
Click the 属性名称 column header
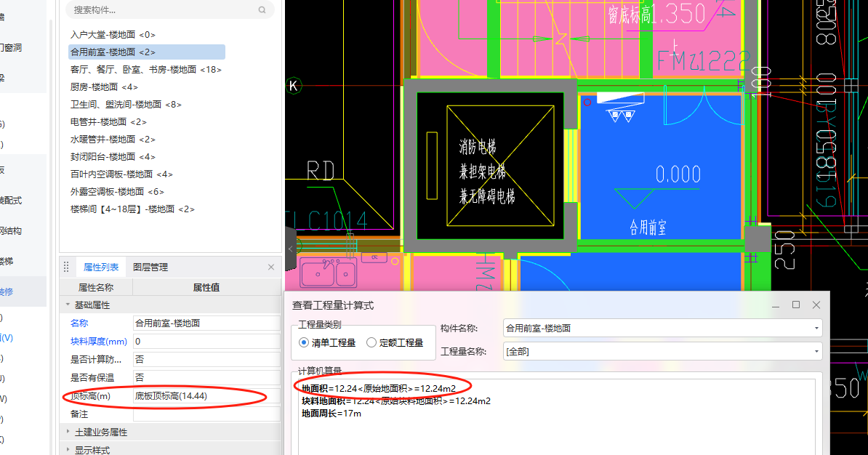(96, 287)
